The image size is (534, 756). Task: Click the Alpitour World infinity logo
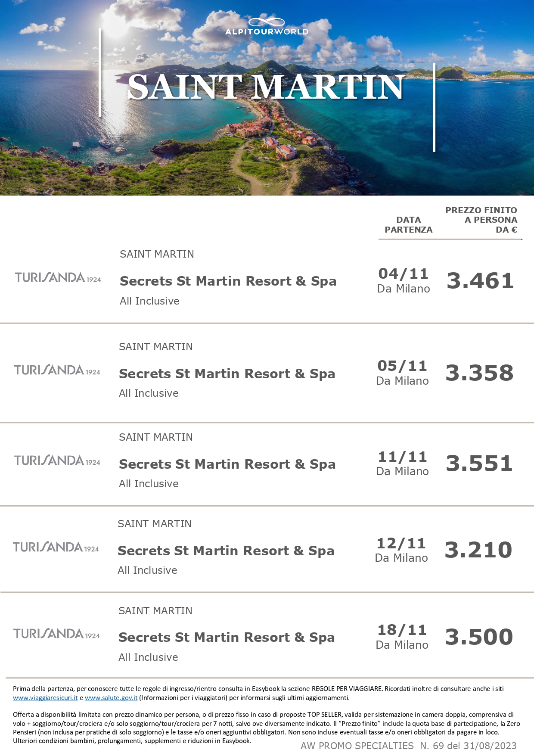pyautogui.click(x=267, y=26)
